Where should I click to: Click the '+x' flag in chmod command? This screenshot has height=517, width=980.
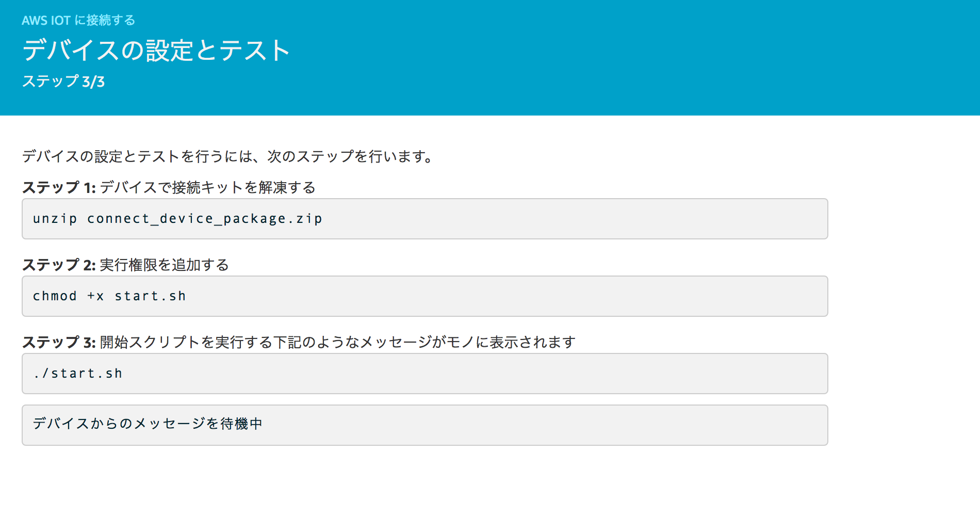coord(95,296)
